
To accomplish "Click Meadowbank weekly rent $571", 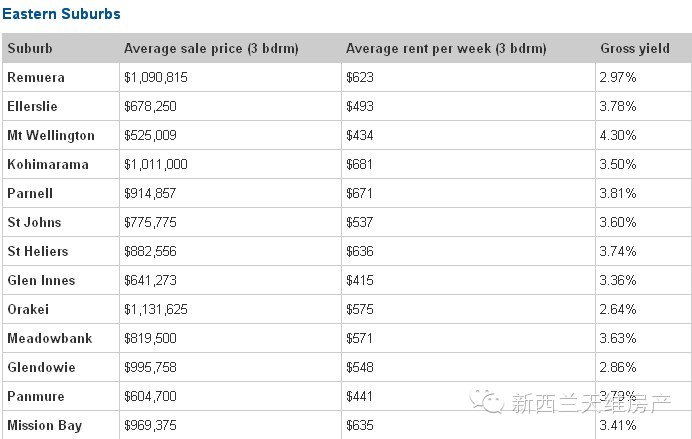I will pyautogui.click(x=359, y=338).
